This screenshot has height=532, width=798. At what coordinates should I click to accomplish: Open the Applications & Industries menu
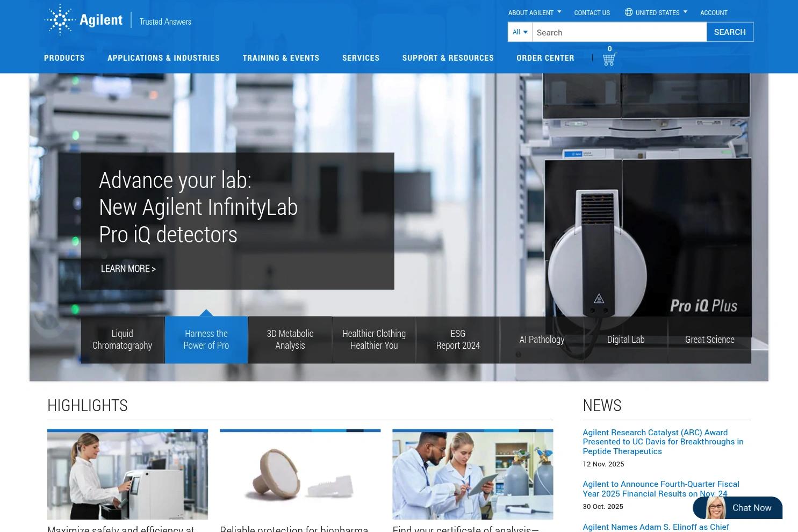(163, 57)
